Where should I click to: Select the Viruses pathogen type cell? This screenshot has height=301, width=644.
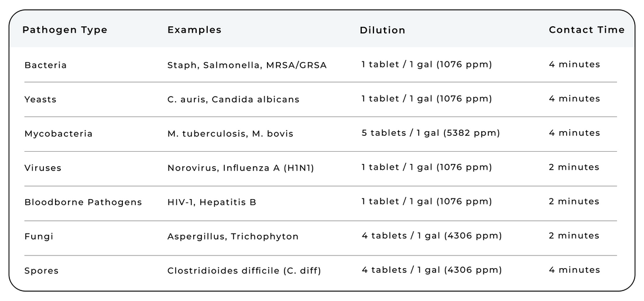click(x=43, y=168)
